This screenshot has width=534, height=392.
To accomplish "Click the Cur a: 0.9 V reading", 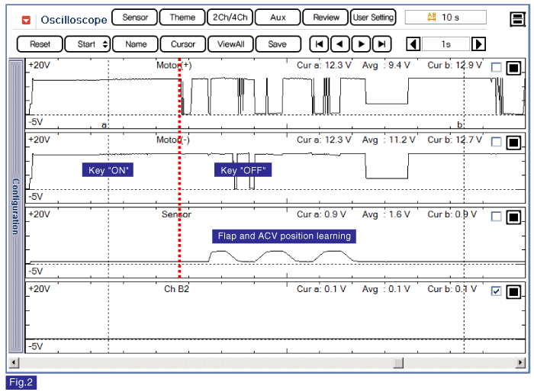I will 321,214.
